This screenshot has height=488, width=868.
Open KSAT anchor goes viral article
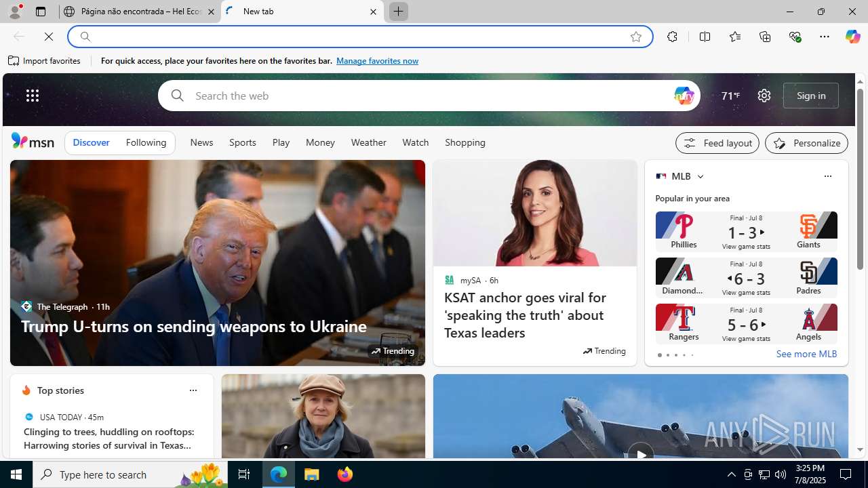click(x=526, y=314)
